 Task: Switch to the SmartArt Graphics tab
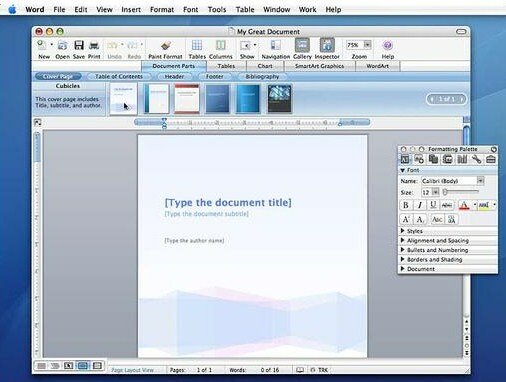319,66
